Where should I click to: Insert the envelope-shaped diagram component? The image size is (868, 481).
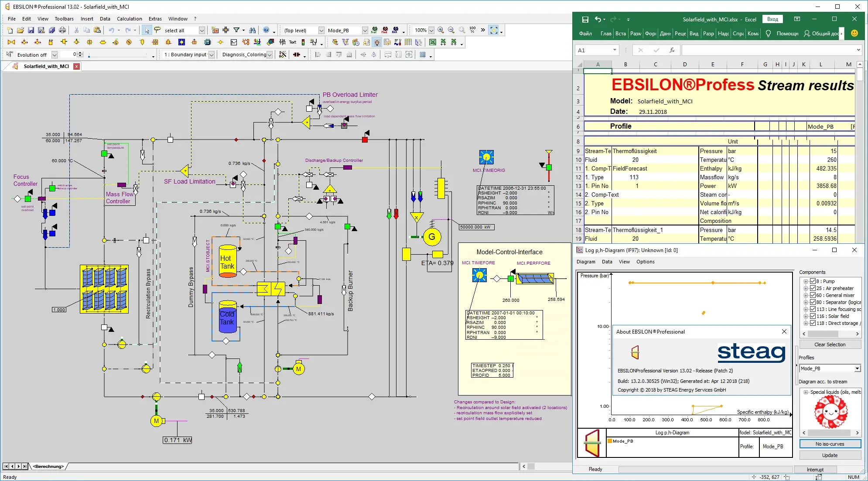(x=234, y=42)
